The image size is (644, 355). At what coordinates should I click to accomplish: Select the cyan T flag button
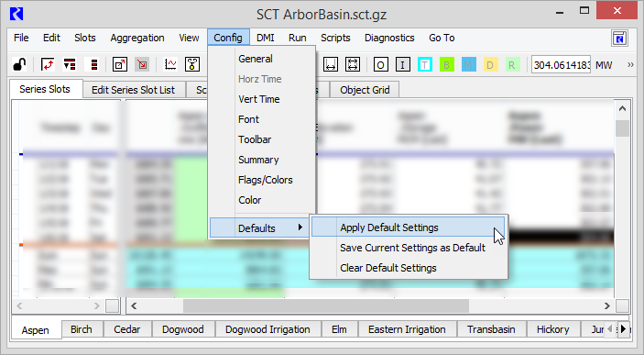pyautogui.click(x=425, y=64)
